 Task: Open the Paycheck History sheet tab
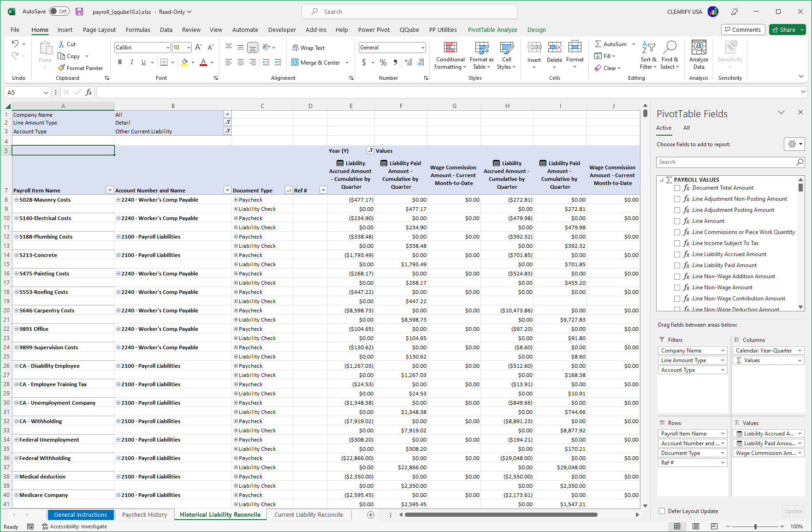coord(144,514)
